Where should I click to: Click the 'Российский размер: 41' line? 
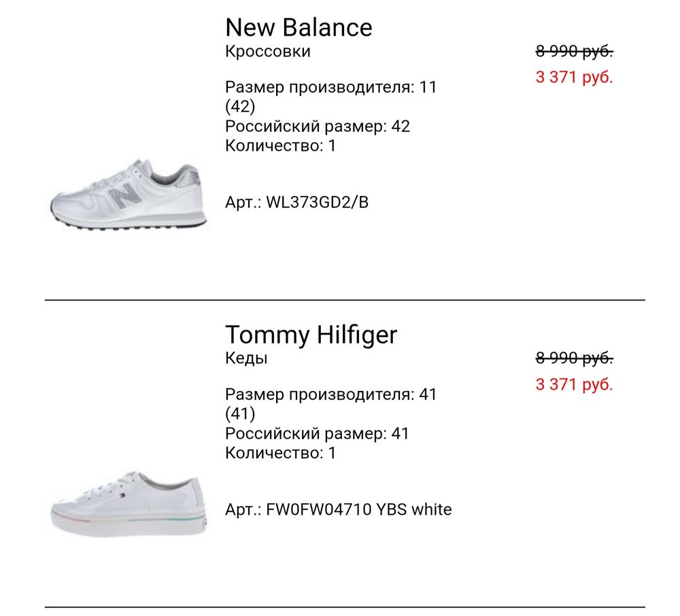(318, 434)
